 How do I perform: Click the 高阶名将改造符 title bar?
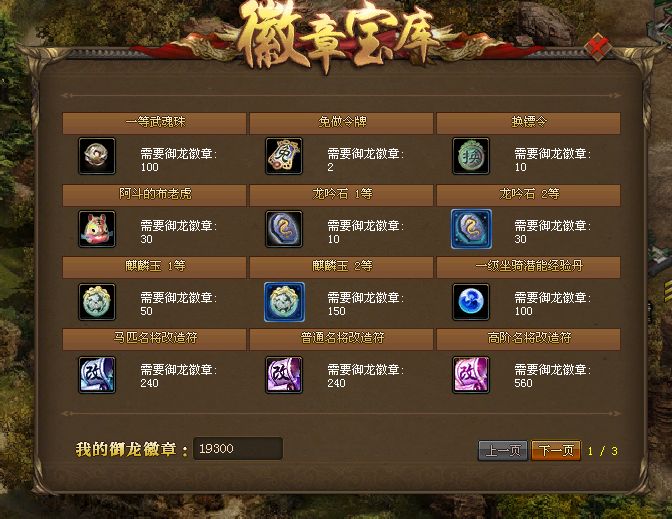[528, 339]
